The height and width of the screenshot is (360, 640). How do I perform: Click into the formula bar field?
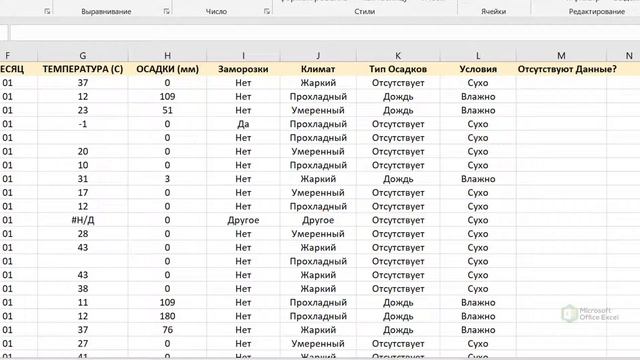click(325, 33)
